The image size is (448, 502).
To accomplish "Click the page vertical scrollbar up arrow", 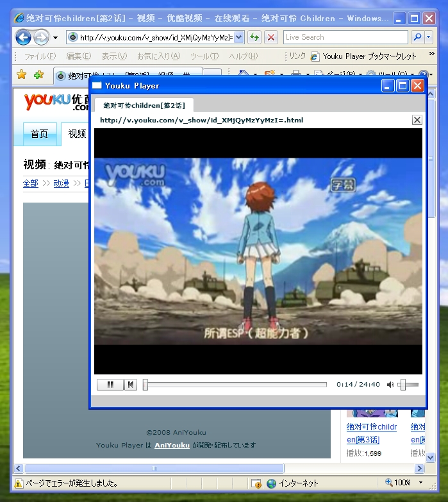I will point(431,94).
